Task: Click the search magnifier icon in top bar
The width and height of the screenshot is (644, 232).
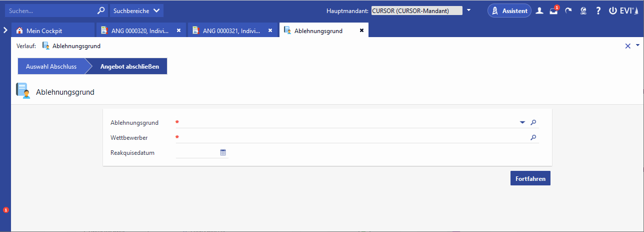Action: [x=101, y=10]
